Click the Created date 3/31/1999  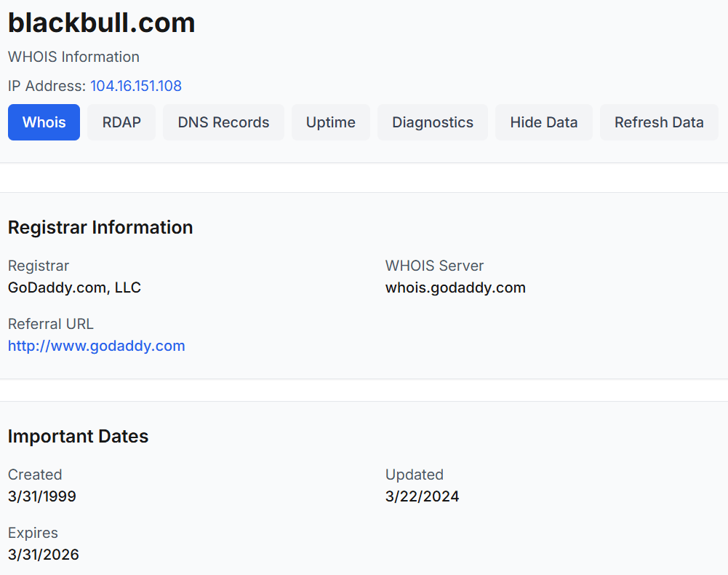tap(41, 496)
